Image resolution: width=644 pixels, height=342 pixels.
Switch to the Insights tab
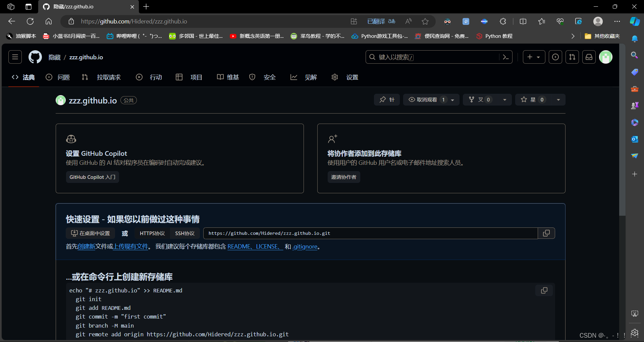coord(304,77)
